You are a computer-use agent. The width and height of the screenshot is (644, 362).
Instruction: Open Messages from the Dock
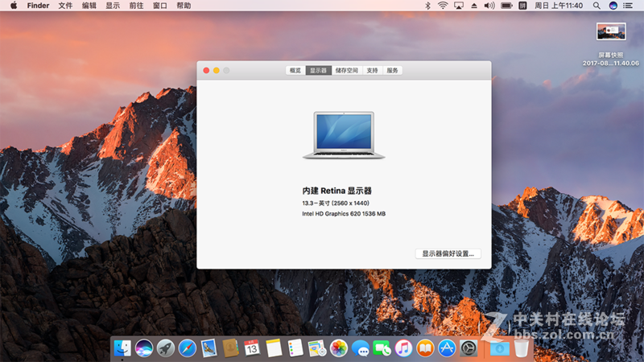pos(361,348)
